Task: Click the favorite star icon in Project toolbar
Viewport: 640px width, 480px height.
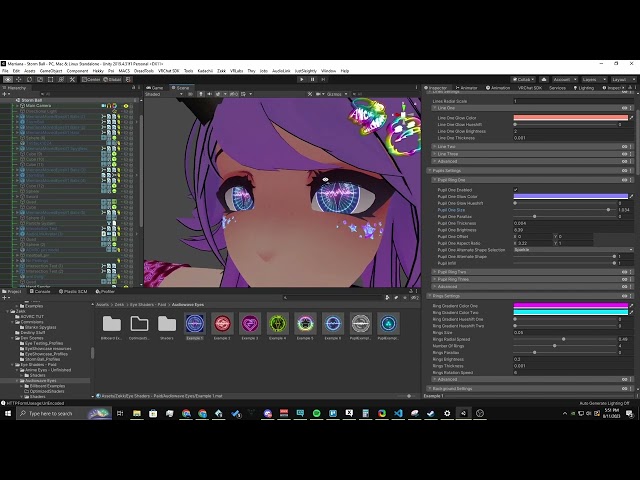Action: click(x=405, y=298)
